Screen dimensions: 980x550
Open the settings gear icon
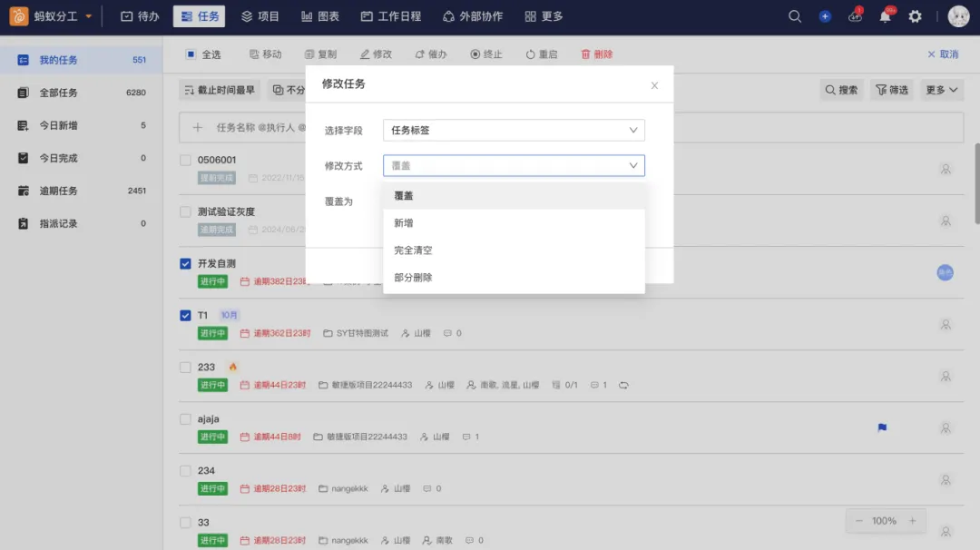click(915, 16)
